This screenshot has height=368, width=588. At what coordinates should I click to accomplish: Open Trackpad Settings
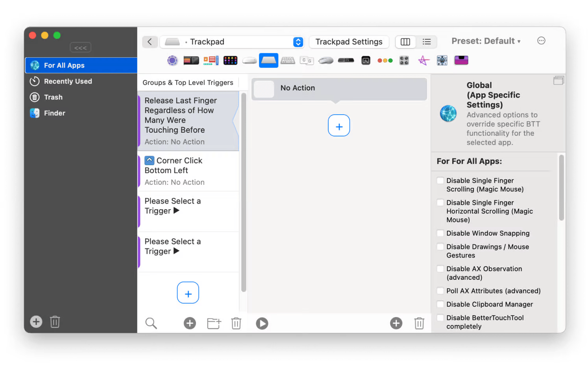coord(349,42)
